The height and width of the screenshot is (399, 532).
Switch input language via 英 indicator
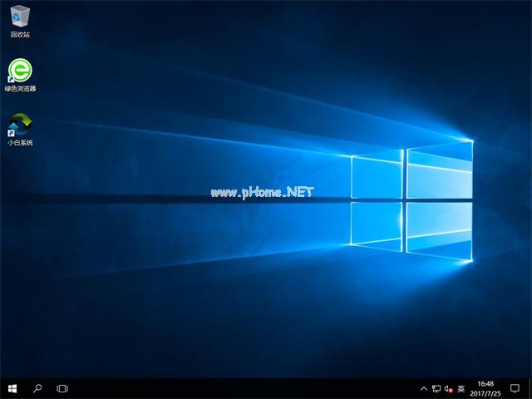click(x=461, y=388)
